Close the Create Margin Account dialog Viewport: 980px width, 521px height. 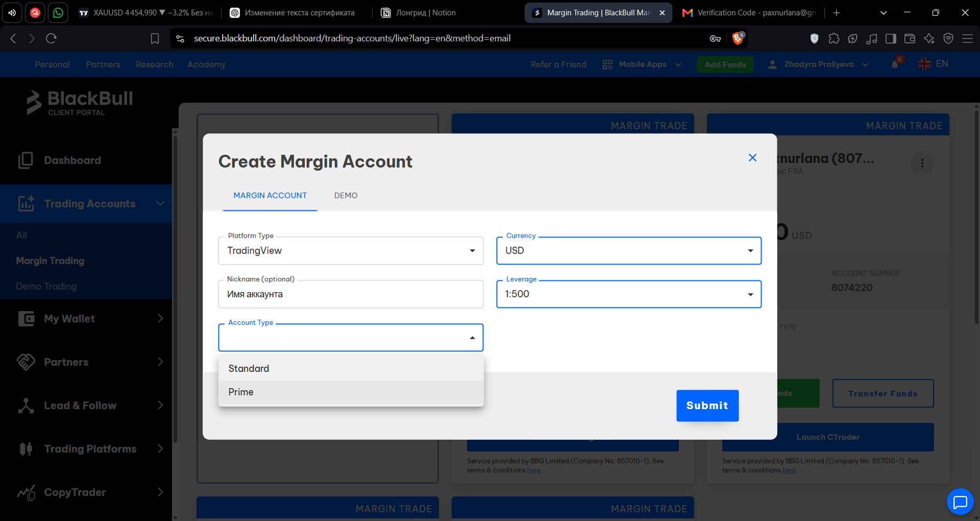coord(752,158)
